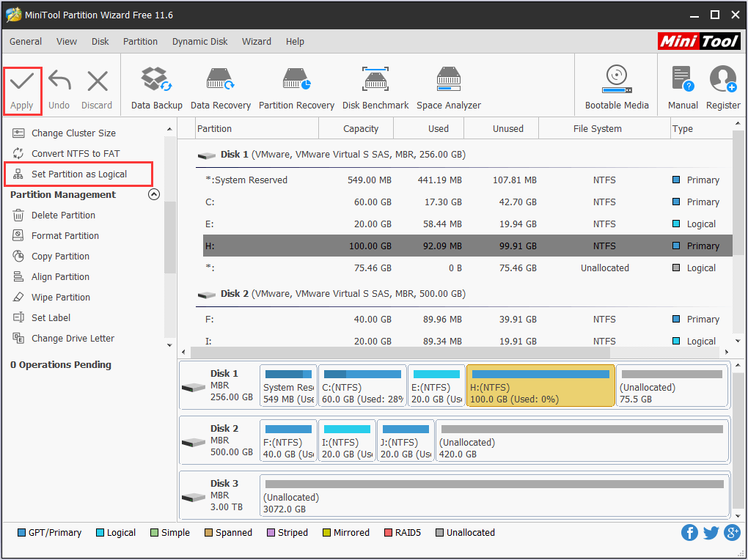Click the Register user icon

(723, 78)
